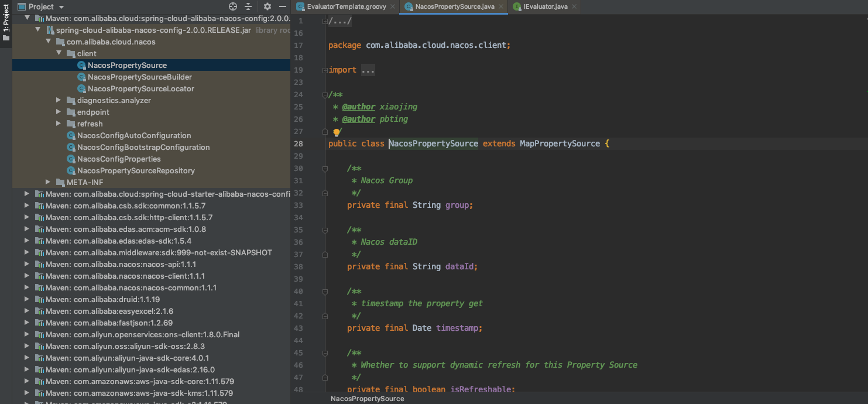This screenshot has height=404, width=868.
Task: Expand the Maven: com.alibaba:druid:1.1.19 node
Action: [26, 299]
